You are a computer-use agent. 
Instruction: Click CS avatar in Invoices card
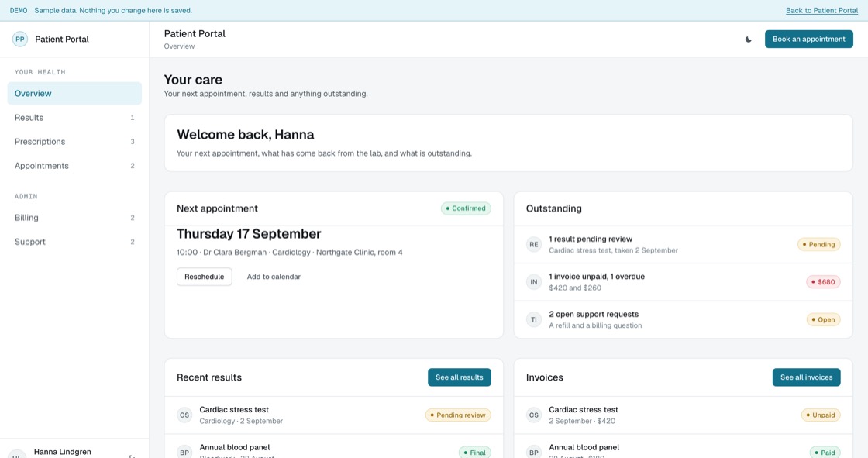tap(534, 415)
